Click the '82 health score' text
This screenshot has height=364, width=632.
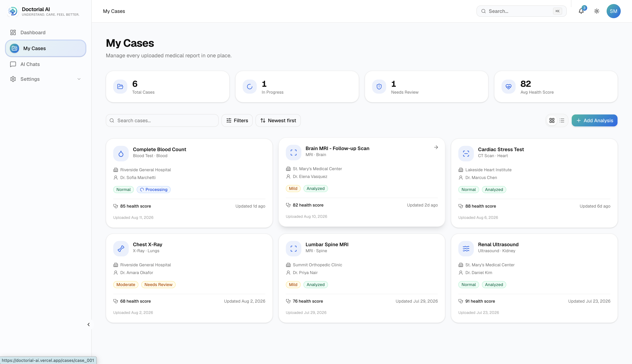click(308, 205)
